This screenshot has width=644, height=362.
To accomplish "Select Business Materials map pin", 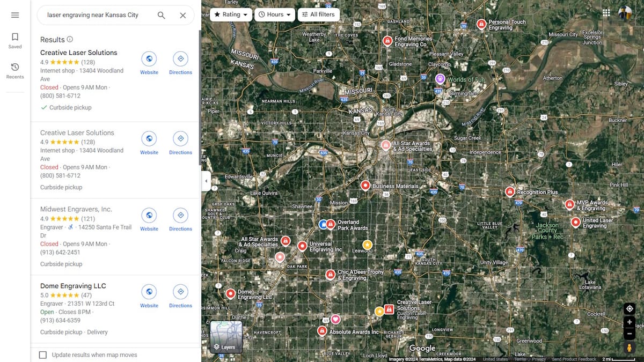I will tap(365, 186).
